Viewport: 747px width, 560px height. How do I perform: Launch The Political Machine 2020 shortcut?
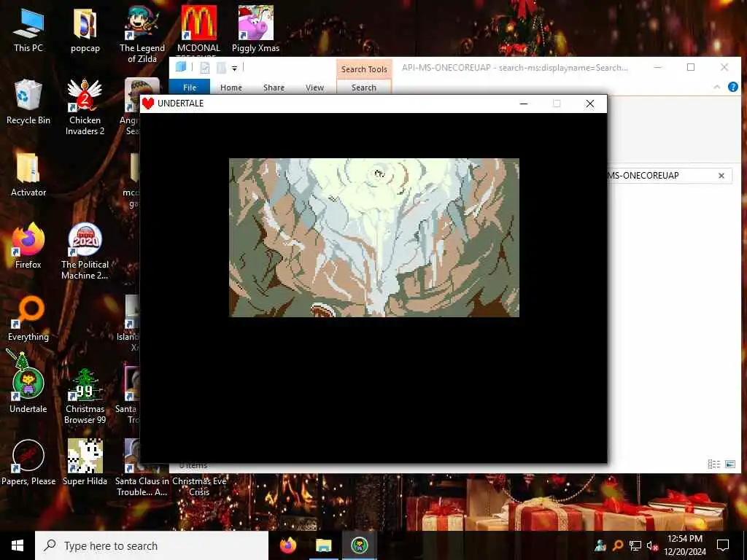[x=85, y=252]
